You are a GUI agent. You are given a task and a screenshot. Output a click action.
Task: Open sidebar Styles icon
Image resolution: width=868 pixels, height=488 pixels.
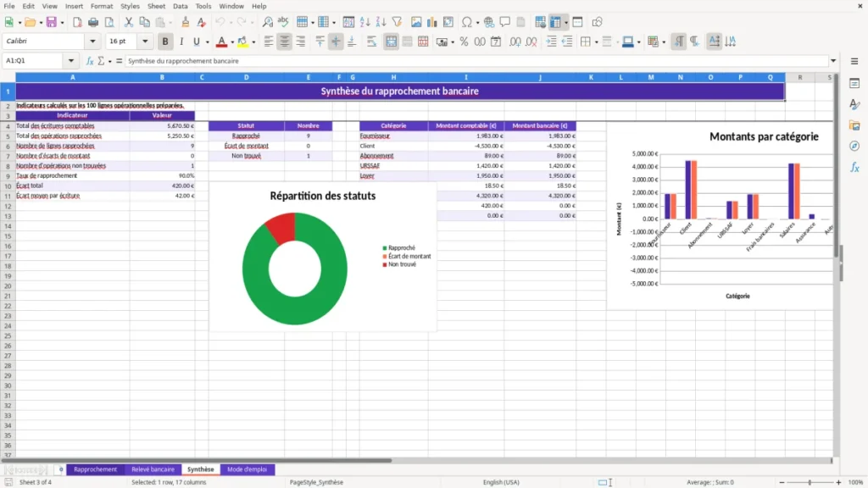coord(854,104)
